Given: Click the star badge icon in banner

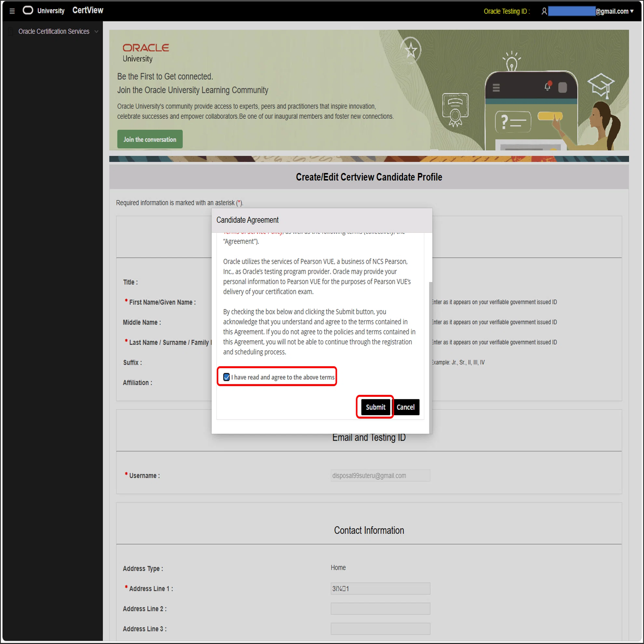Looking at the screenshot, I should [x=411, y=50].
